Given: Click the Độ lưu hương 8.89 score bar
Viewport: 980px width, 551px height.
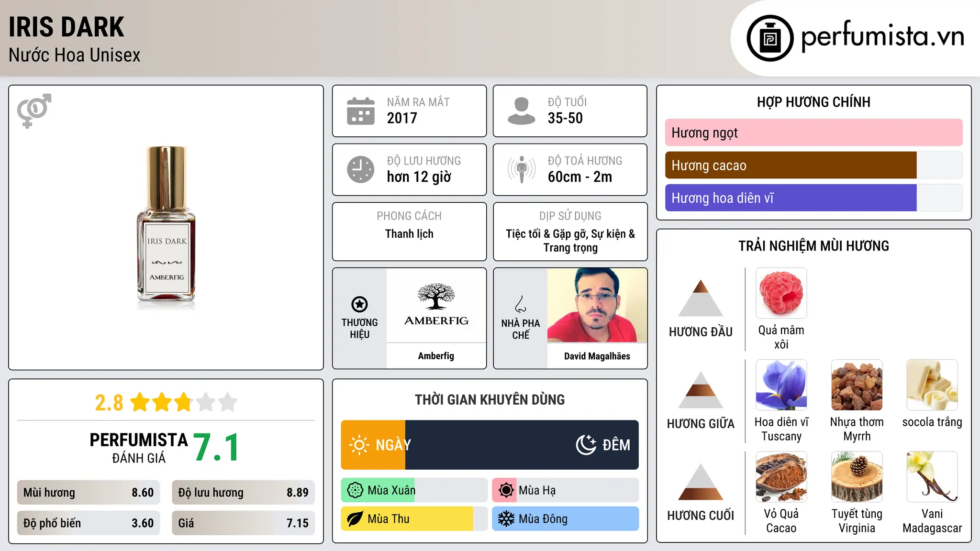Looking at the screenshot, I should pyautogui.click(x=243, y=493).
